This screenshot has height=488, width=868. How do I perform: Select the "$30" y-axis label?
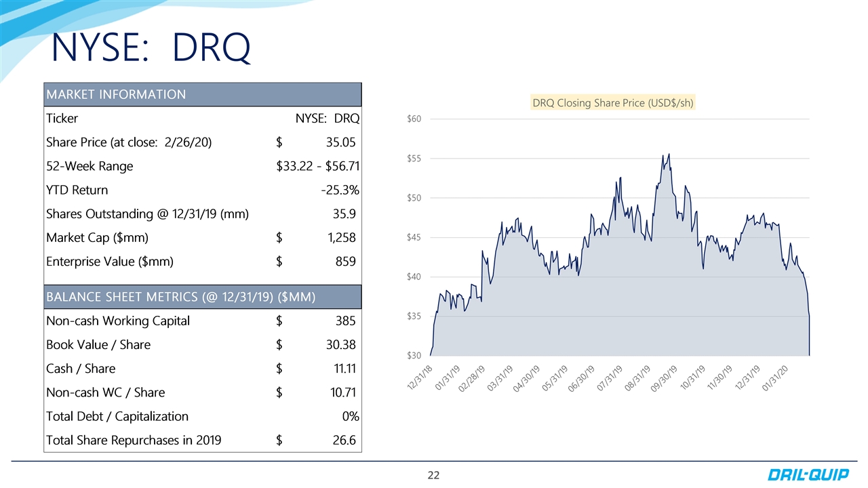414,355
